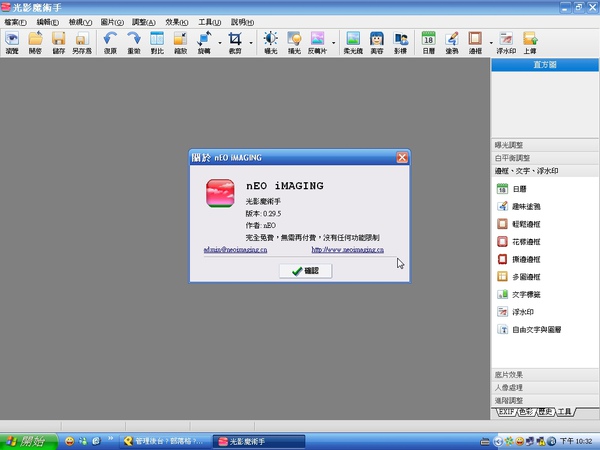The width and height of the screenshot is (600, 450).
Task: Click the 上傳 (Upload) toolbar icon
Action: pyautogui.click(x=530, y=42)
